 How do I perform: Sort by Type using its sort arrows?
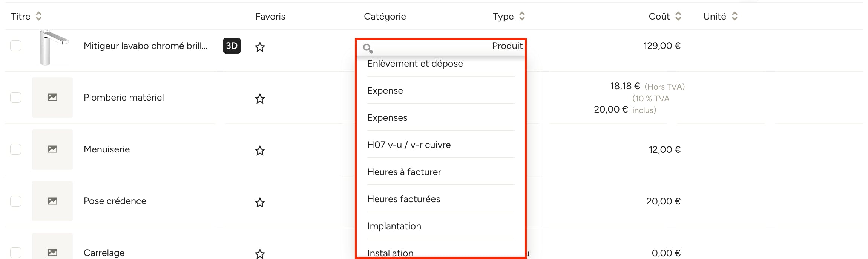522,16
